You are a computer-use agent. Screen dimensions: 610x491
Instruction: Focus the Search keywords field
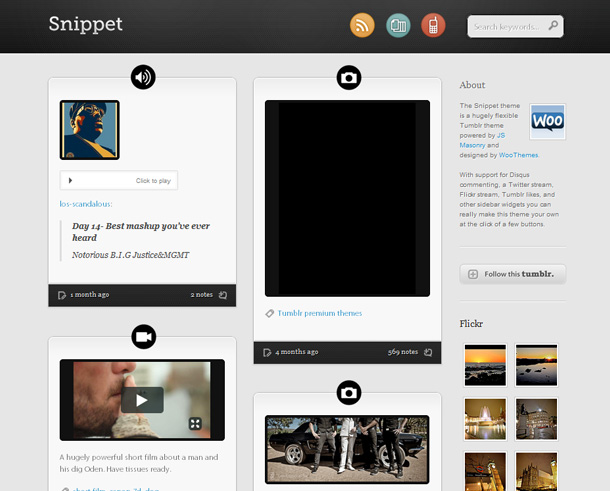tap(515, 26)
